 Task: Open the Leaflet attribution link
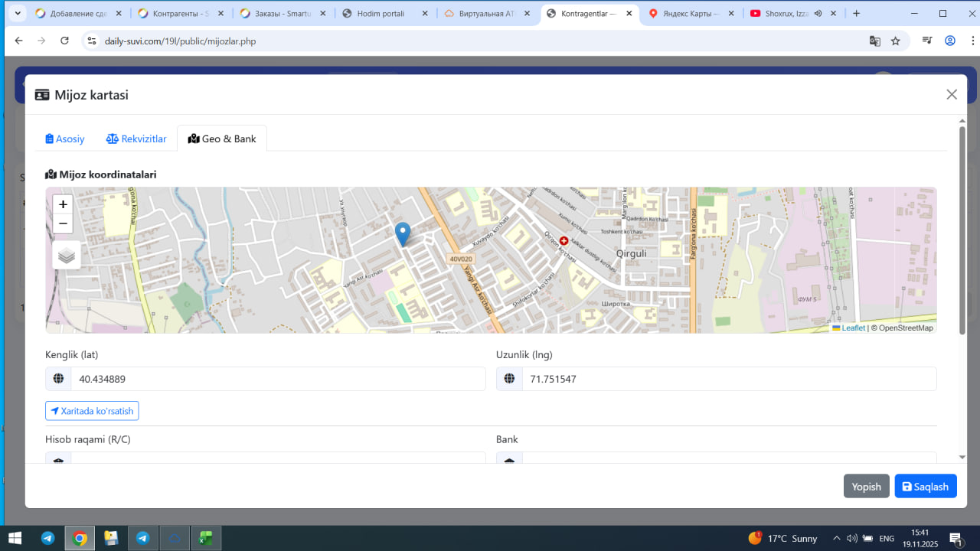pos(853,328)
